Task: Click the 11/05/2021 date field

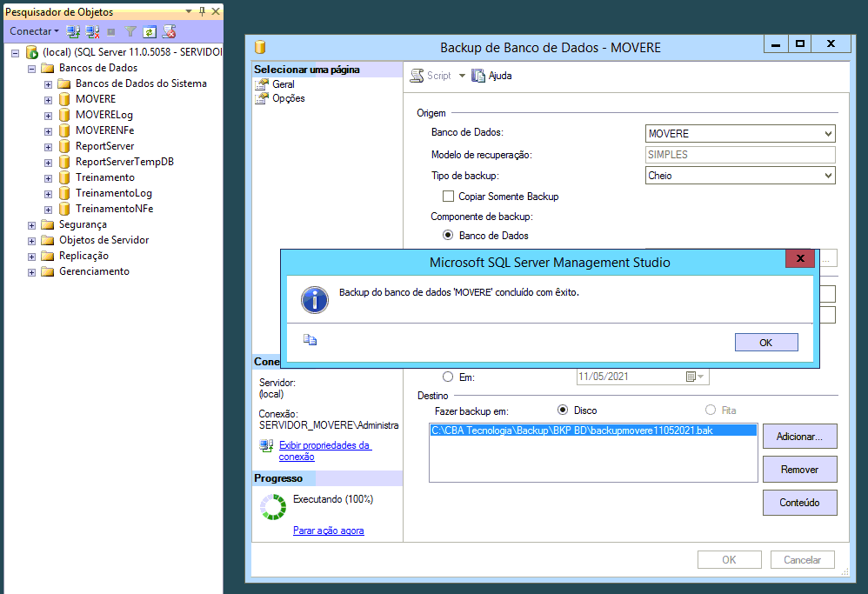Action: click(x=642, y=377)
